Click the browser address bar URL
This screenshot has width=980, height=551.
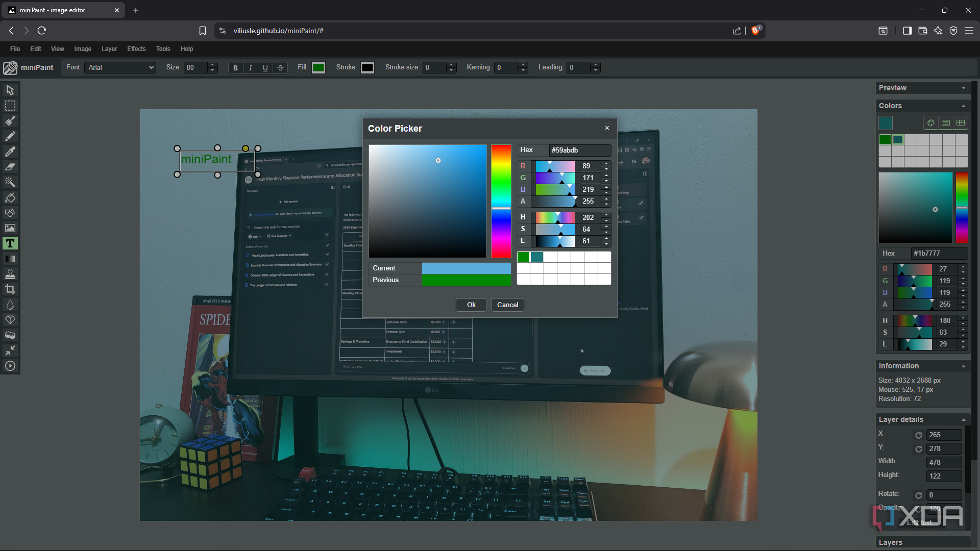(x=279, y=31)
